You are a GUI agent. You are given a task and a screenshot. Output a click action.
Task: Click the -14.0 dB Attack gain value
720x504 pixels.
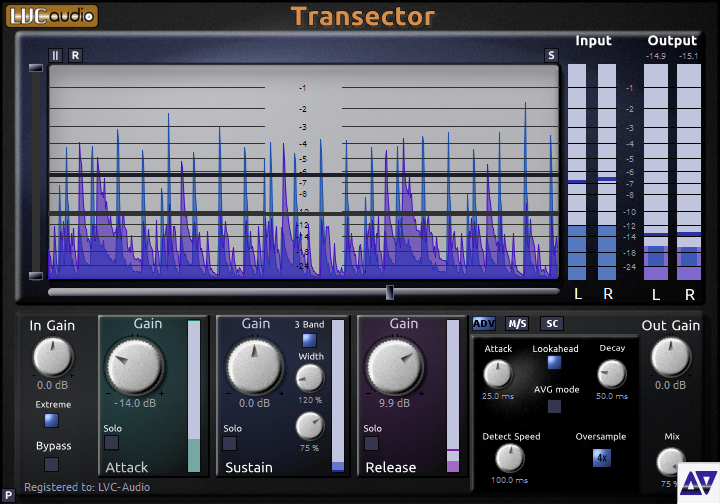[x=135, y=403]
